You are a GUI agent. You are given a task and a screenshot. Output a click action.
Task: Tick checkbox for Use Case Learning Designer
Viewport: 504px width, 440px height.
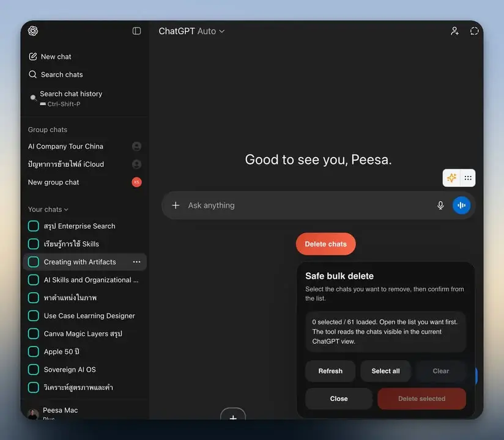(34, 316)
